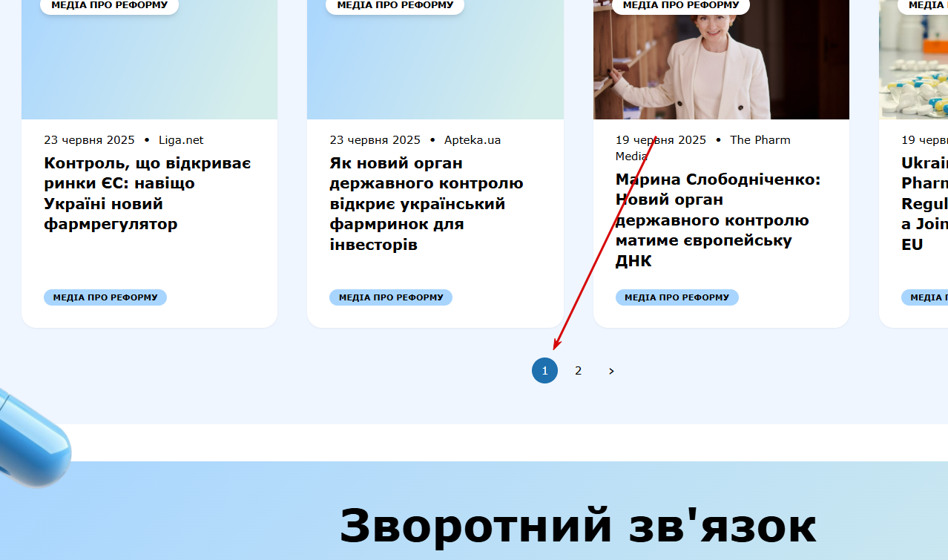Image resolution: width=948 pixels, height=560 pixels.
Task: Click date "23 червня 2025" on Liga.net card
Action: (x=89, y=140)
